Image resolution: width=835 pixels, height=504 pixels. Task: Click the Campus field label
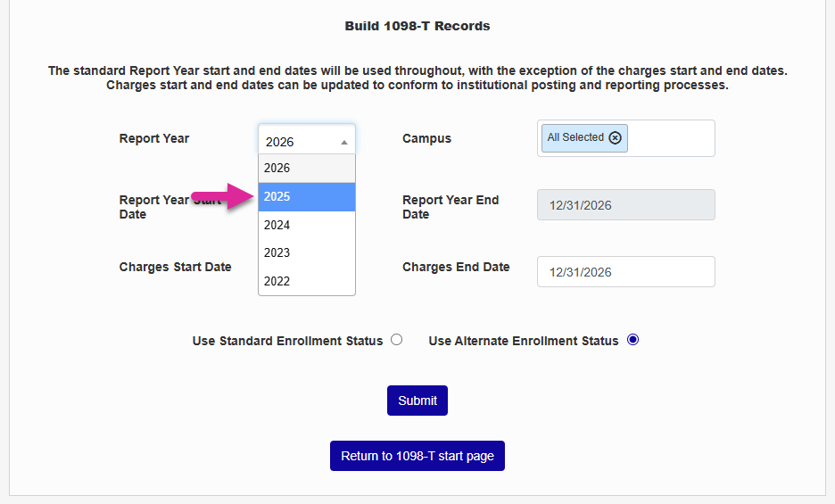click(426, 138)
